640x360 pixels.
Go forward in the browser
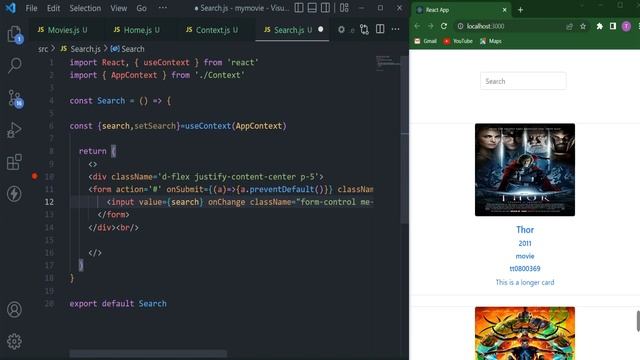point(431,26)
